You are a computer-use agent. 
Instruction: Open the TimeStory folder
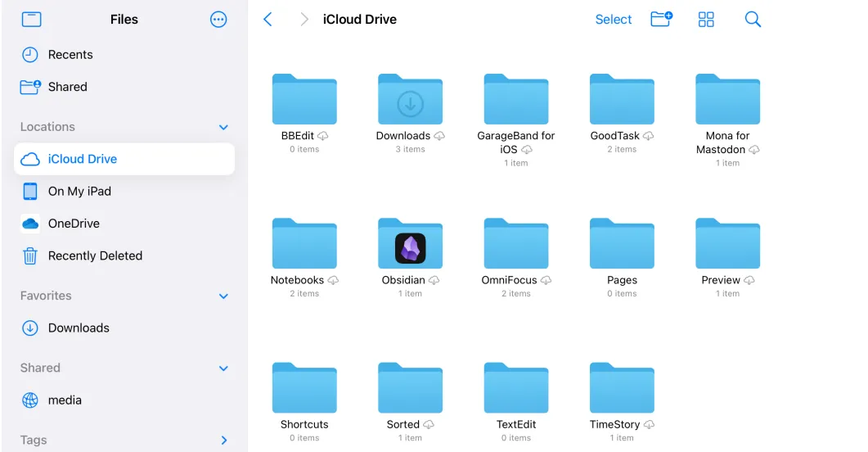pyautogui.click(x=623, y=388)
